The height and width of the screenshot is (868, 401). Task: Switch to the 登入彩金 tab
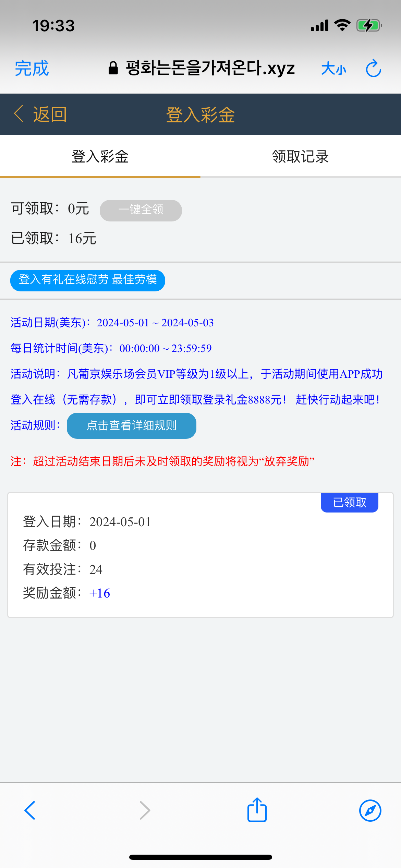tap(100, 157)
